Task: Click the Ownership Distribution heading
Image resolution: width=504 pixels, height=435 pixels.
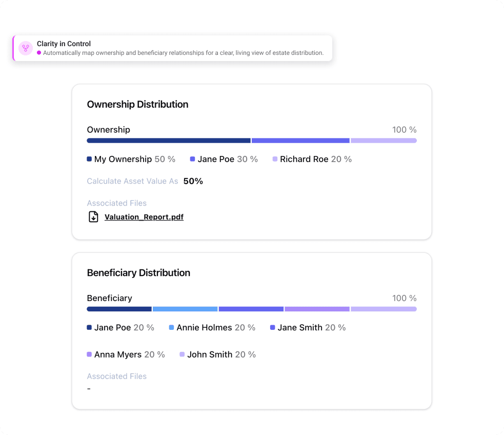Action: pyautogui.click(x=137, y=104)
